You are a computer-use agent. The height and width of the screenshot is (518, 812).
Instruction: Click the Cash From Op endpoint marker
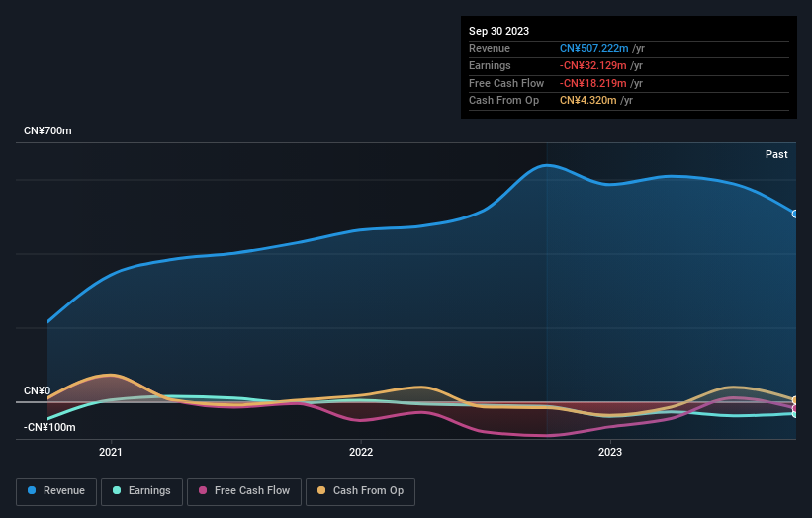(795, 400)
